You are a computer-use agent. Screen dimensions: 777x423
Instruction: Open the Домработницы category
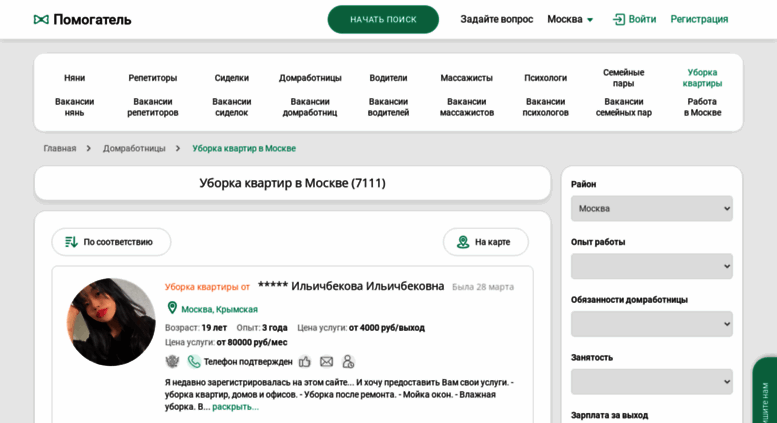tap(310, 78)
